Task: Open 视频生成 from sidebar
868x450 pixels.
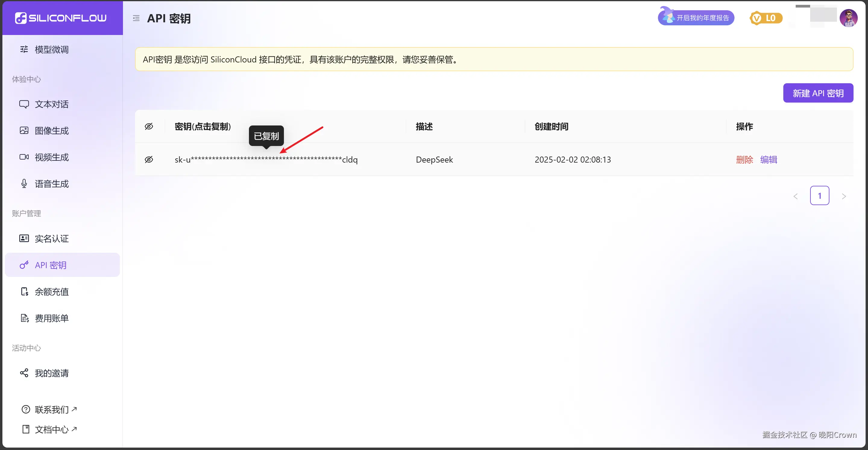Action: 51,157
